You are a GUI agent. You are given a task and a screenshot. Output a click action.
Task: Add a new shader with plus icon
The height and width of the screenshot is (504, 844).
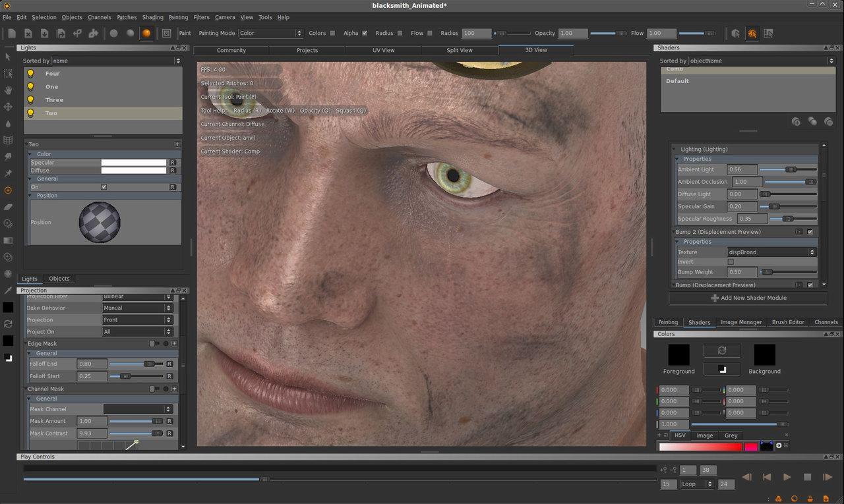tap(796, 122)
